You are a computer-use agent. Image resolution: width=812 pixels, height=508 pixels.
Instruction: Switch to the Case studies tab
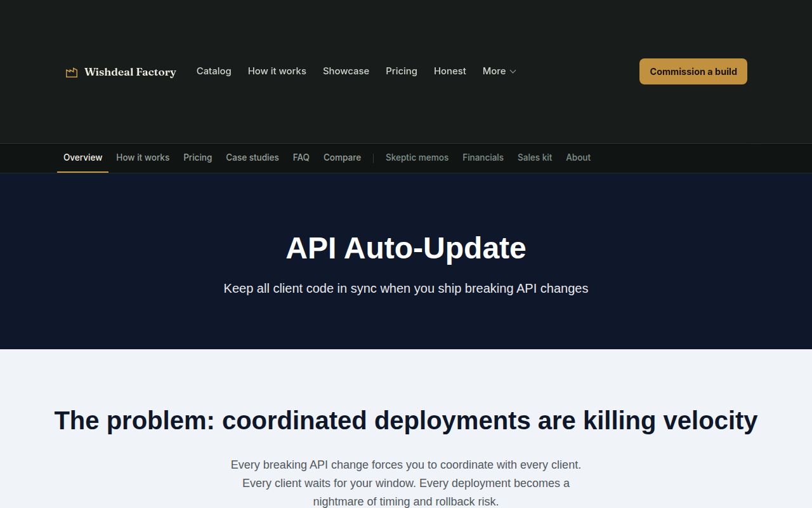252,157
